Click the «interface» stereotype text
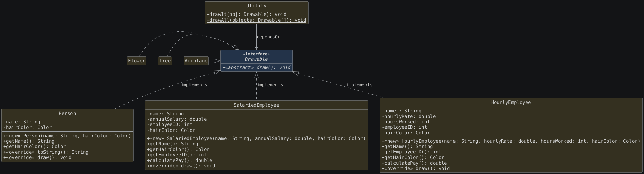Viewport: 644px width, 174px height. [x=256, y=54]
